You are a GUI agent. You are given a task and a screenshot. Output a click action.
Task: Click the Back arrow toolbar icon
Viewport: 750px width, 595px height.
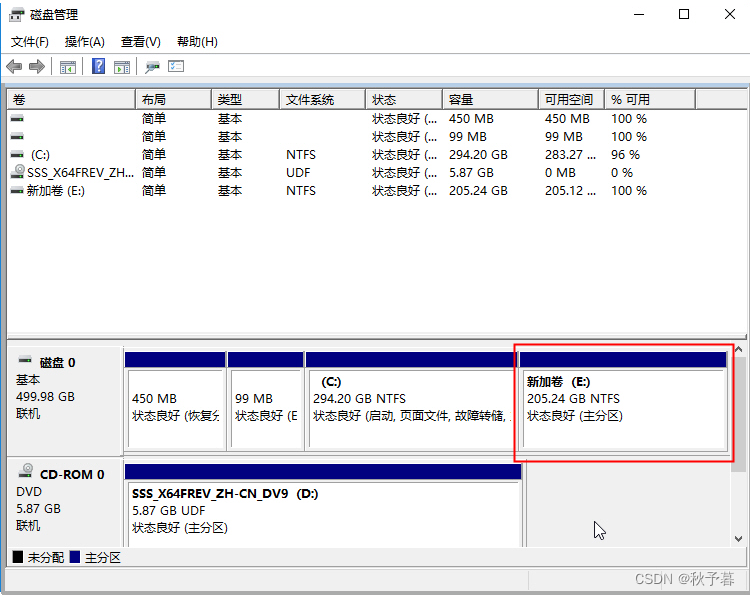tap(14, 66)
